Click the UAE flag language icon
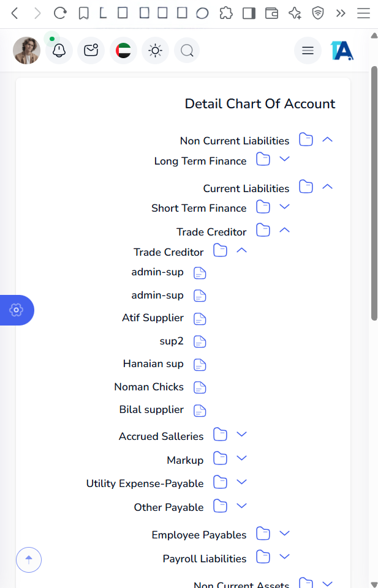Viewport: 378px width, 588px height. tap(123, 51)
